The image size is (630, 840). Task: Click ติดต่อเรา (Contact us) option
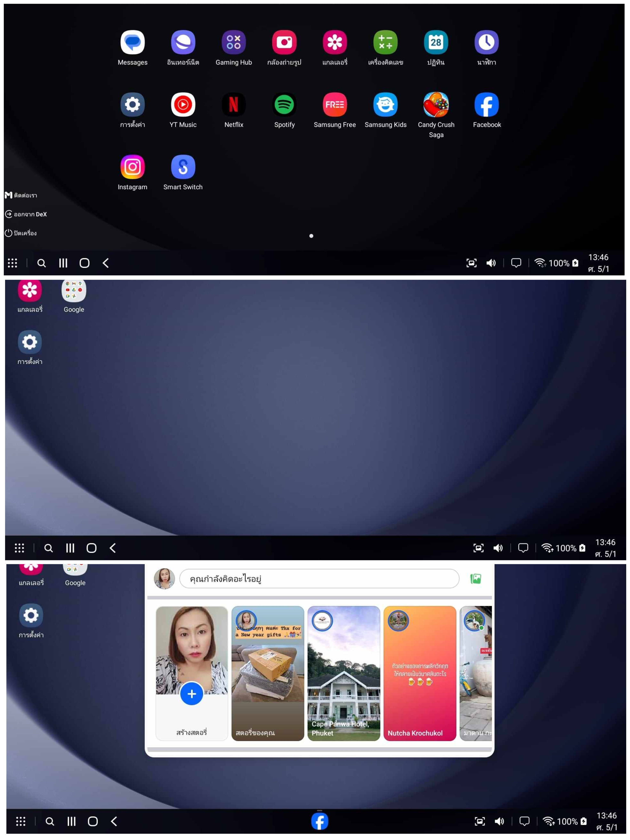click(x=21, y=195)
